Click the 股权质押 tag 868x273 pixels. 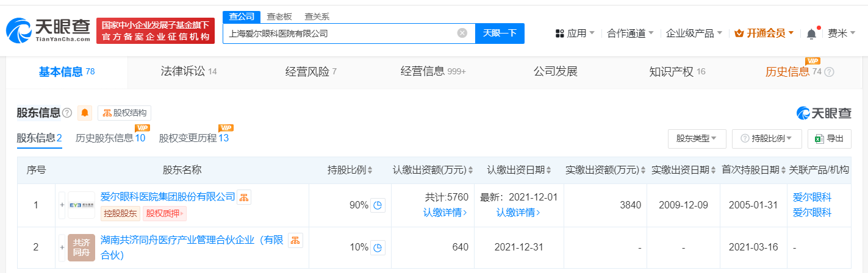165,213
